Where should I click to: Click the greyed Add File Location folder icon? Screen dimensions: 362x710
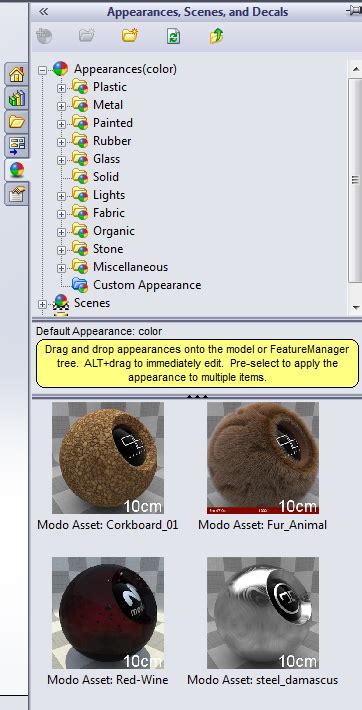[x=87, y=36]
